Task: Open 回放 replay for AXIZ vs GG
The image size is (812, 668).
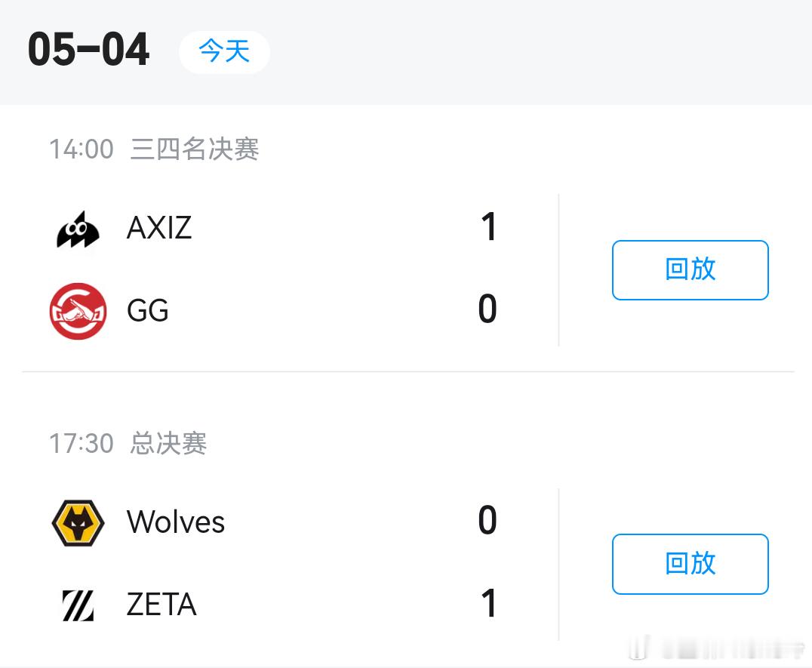Action: coord(691,269)
